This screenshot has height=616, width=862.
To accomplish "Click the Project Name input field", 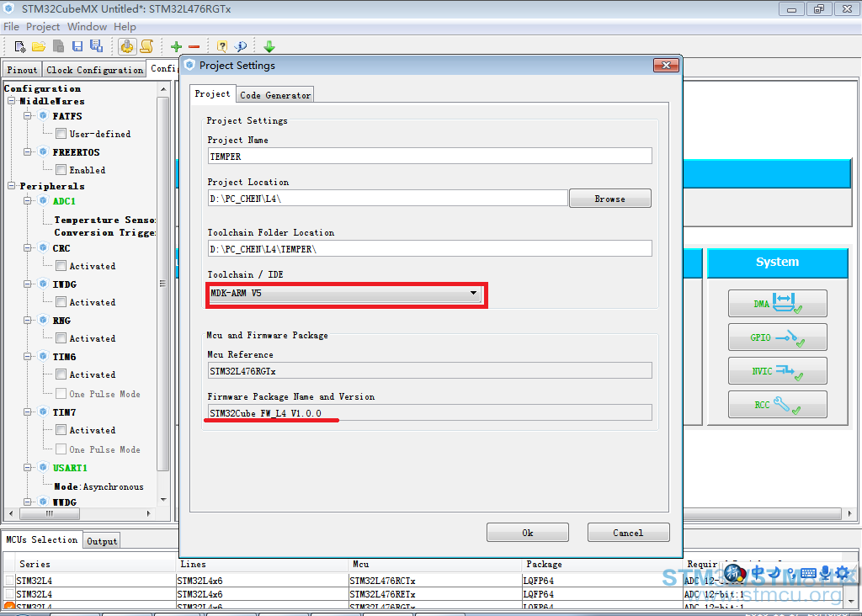I will 430,156.
